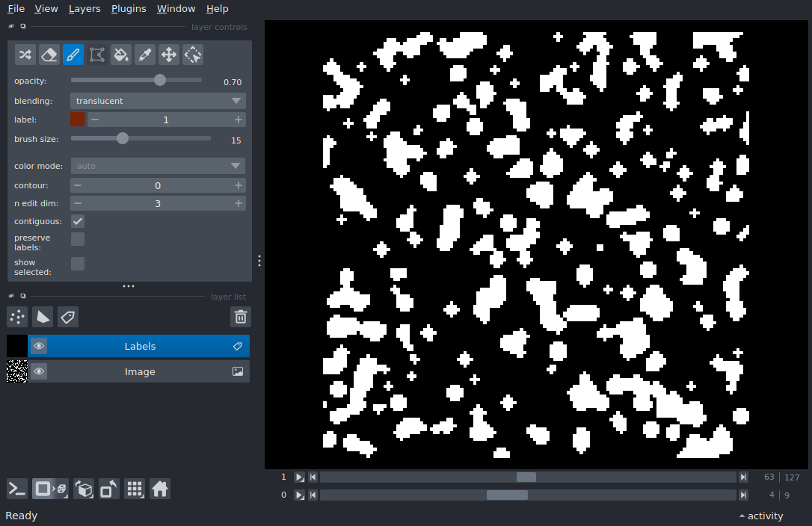Increase n edit dim value
Viewport: 812px width, 526px height.
pyautogui.click(x=239, y=203)
